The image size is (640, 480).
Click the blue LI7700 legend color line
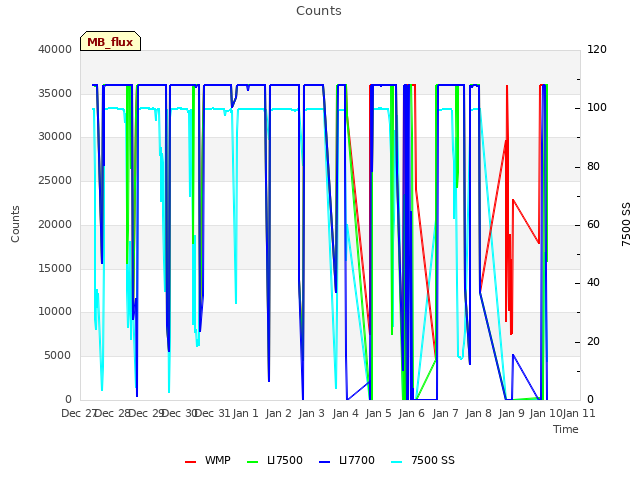point(324,462)
